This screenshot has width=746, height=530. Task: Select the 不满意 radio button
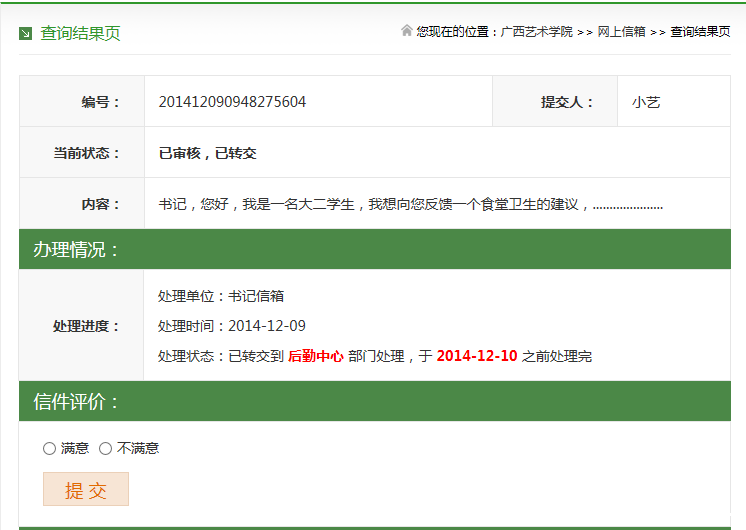[105, 448]
